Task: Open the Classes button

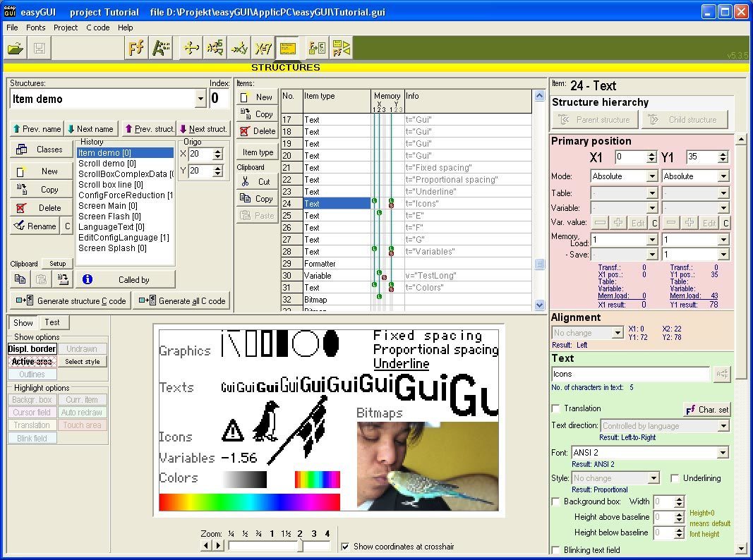Action: coord(41,150)
